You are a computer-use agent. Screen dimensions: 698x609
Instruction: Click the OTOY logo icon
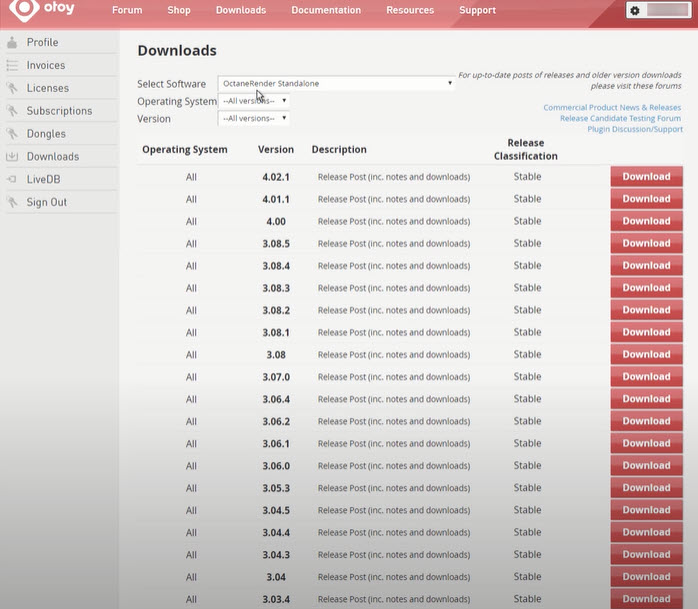click(x=24, y=9)
